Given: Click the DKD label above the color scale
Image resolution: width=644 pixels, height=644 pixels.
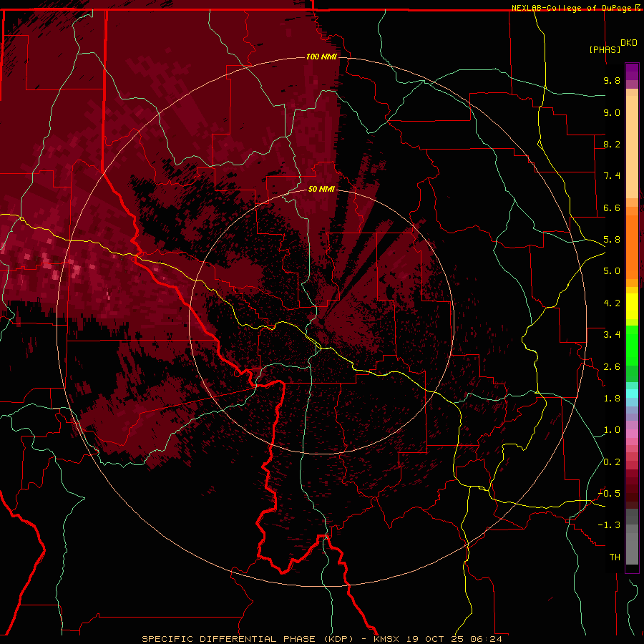Looking at the screenshot, I should click(x=628, y=43).
